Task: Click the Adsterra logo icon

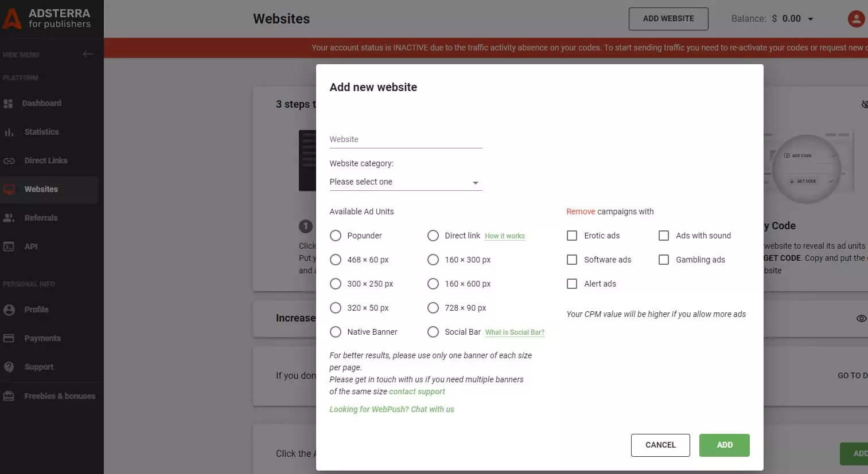Action: pos(11,18)
